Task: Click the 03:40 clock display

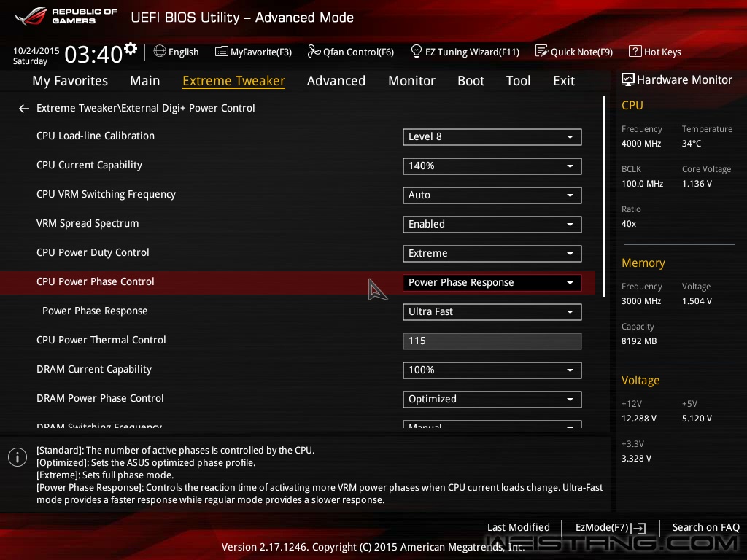Action: coord(93,54)
